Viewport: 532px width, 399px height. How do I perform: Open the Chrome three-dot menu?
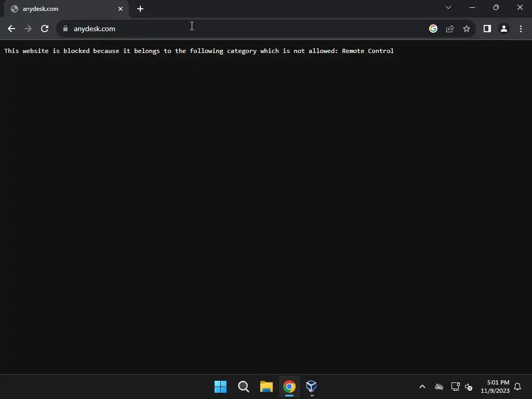[521, 29]
